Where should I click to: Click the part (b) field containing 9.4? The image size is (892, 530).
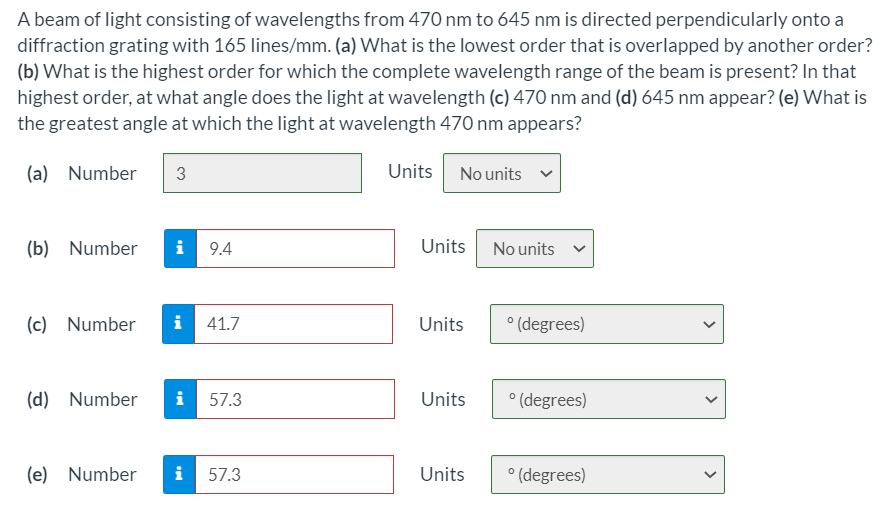tap(294, 249)
